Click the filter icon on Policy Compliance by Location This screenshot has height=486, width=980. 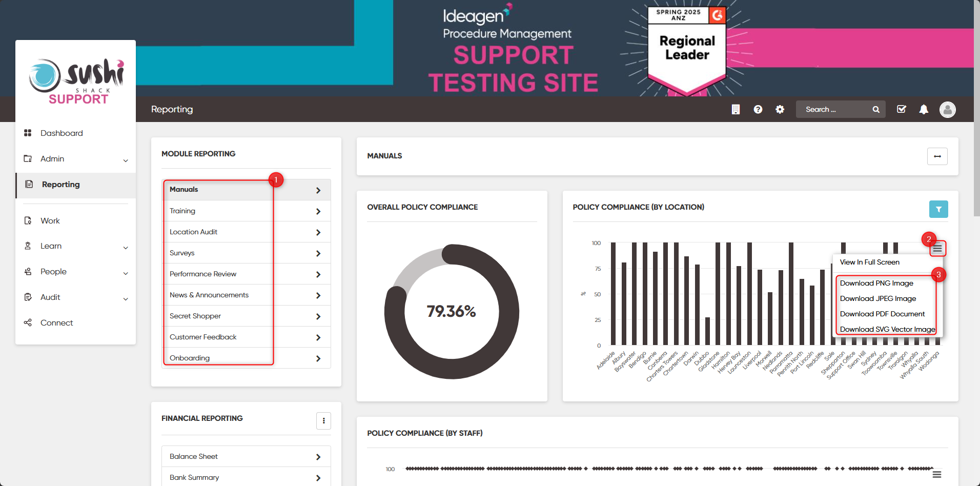click(938, 209)
